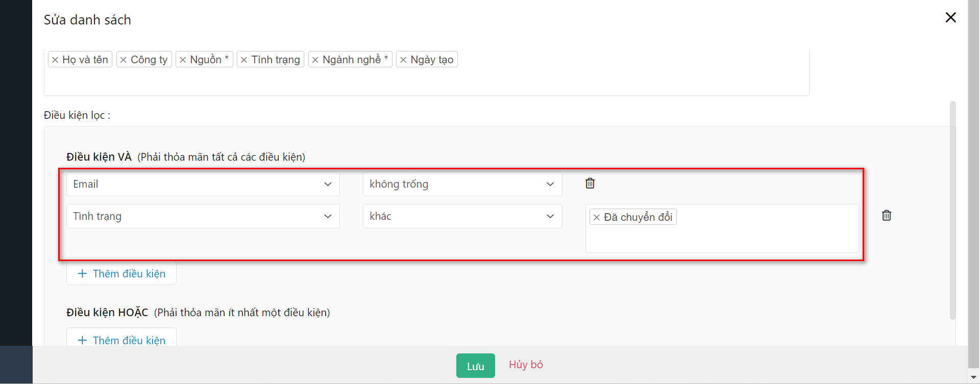Image resolution: width=980 pixels, height=384 pixels.
Task: Close the Sửa danh sách dialog
Action: (950, 17)
